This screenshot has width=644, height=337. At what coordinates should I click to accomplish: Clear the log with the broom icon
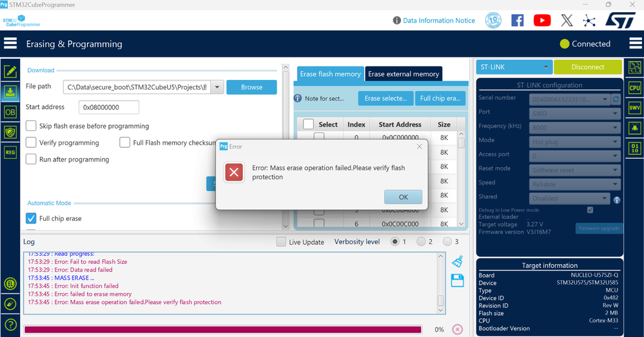[458, 261]
